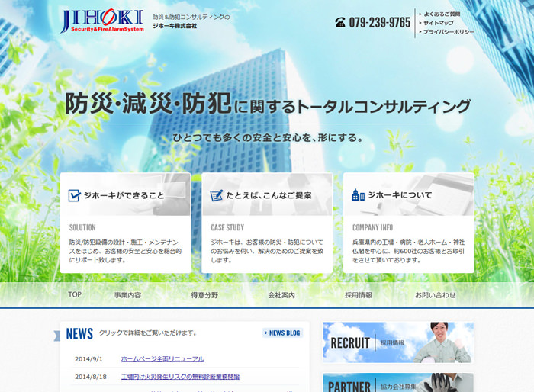
Task: Open よくあるご質問 link in header
Action: [x=442, y=14]
